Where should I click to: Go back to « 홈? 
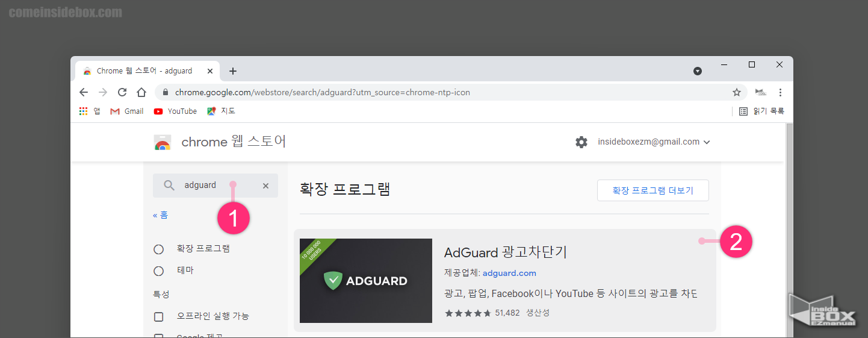[161, 215]
